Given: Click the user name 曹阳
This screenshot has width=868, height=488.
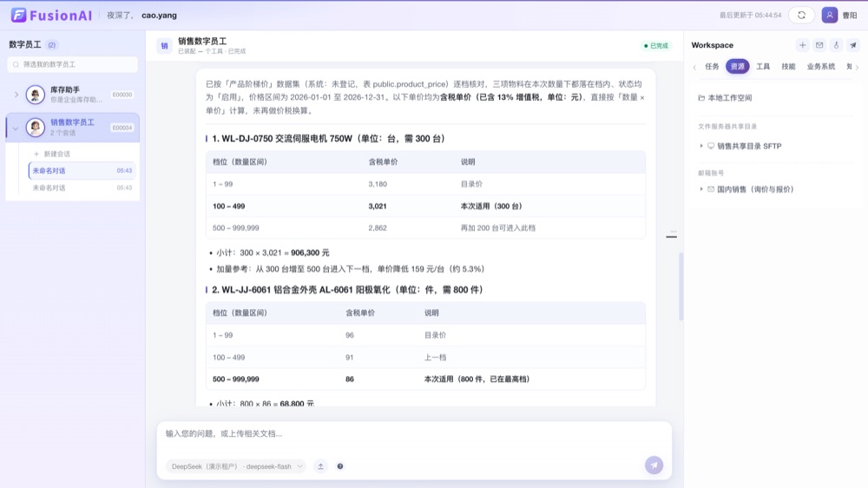Looking at the screenshot, I should pyautogui.click(x=850, y=16).
